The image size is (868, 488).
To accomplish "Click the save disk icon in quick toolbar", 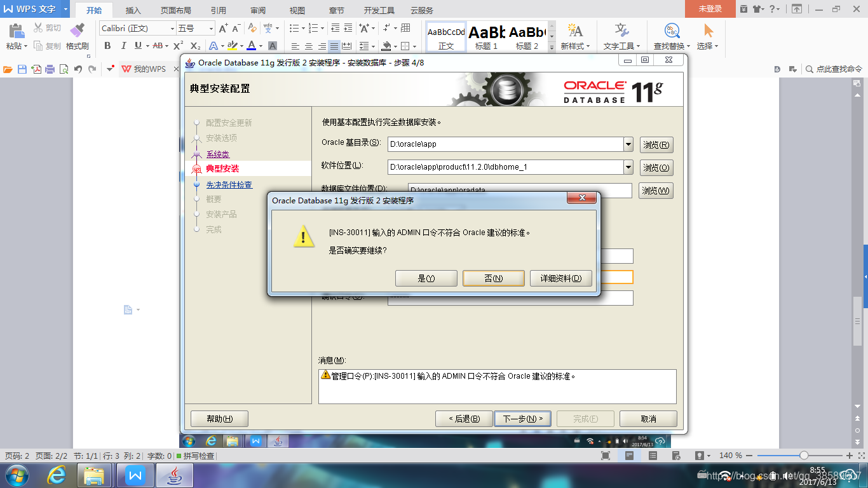I will (22, 69).
